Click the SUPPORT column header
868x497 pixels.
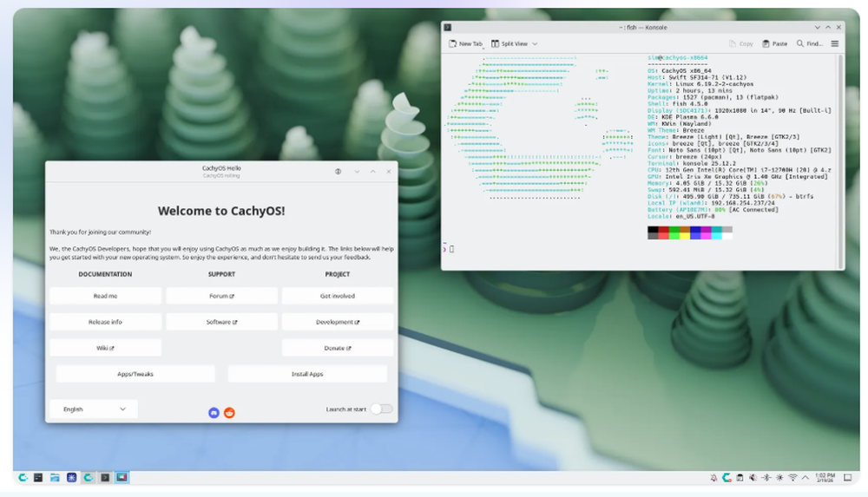click(x=221, y=274)
